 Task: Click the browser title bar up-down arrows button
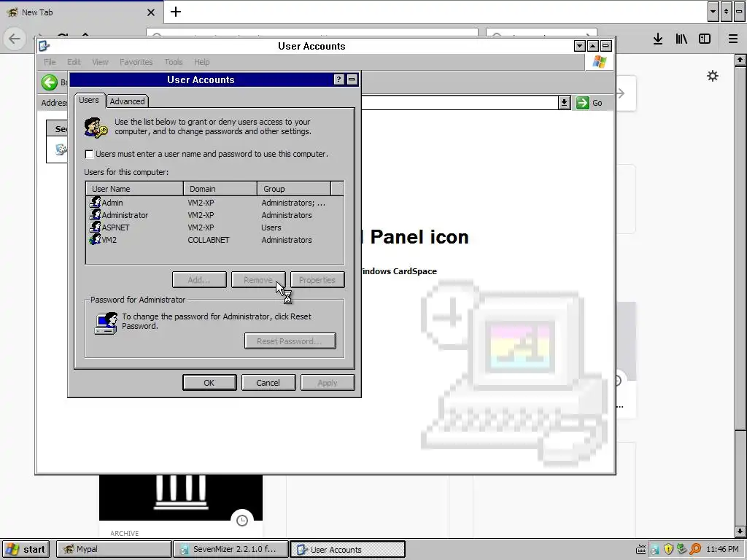(726, 12)
